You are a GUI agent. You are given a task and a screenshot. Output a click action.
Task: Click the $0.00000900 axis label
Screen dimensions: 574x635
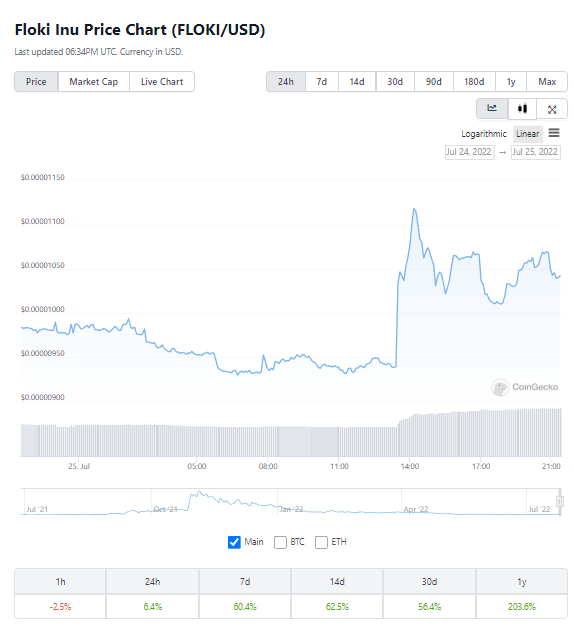[x=43, y=397]
